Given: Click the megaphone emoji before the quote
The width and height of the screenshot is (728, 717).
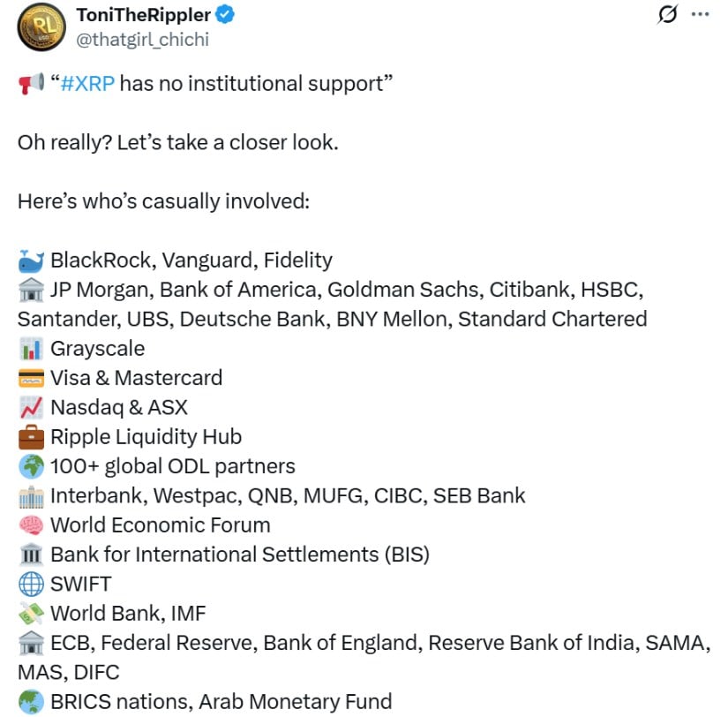Looking at the screenshot, I should click(x=31, y=85).
